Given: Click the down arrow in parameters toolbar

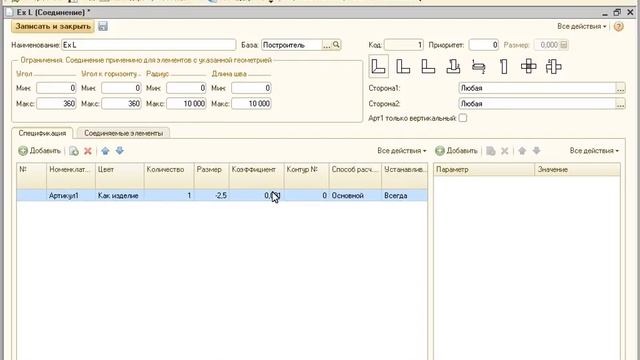Looking at the screenshot, I should 536,151.
